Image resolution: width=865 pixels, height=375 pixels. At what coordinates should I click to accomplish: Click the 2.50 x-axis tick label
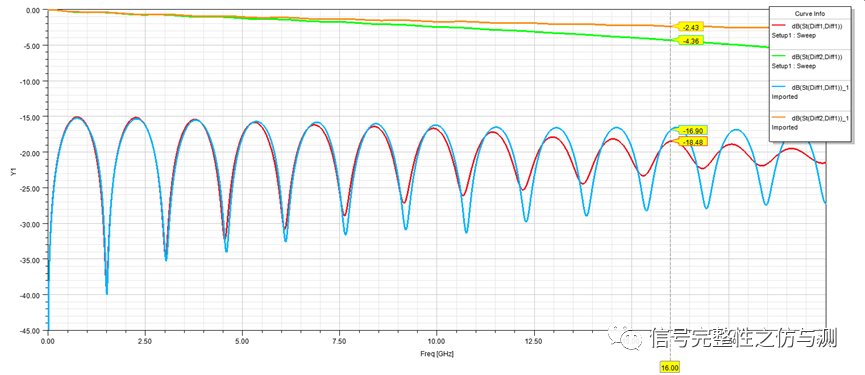coord(145,341)
